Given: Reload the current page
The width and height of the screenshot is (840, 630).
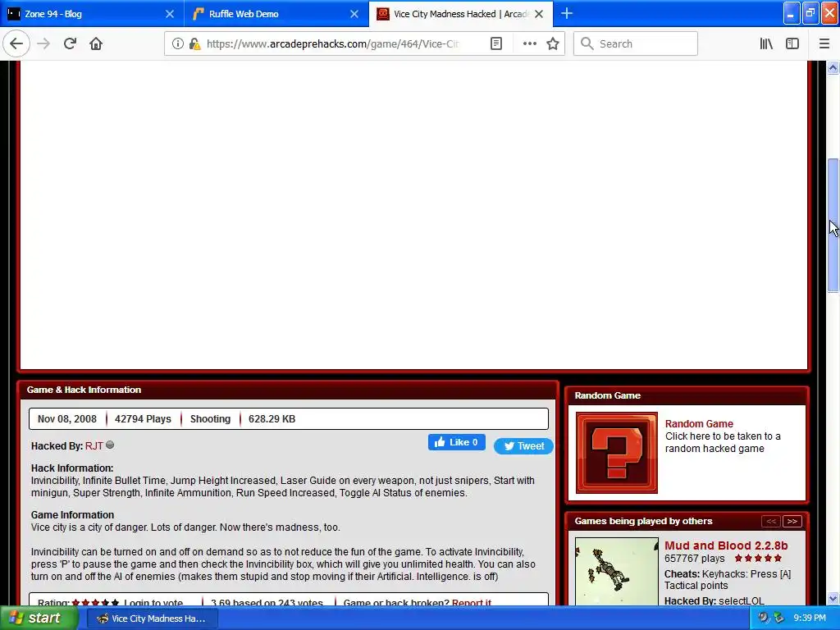Looking at the screenshot, I should pyautogui.click(x=70, y=43).
